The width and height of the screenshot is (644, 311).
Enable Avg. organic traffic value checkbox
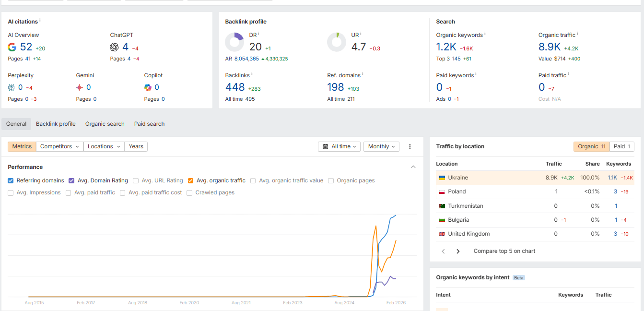click(253, 180)
